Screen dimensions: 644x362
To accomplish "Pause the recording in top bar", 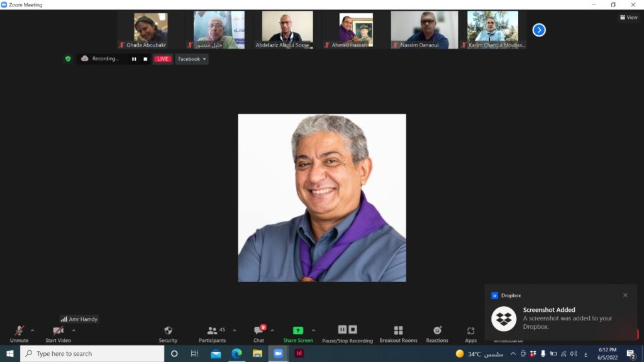I will 134,59.
